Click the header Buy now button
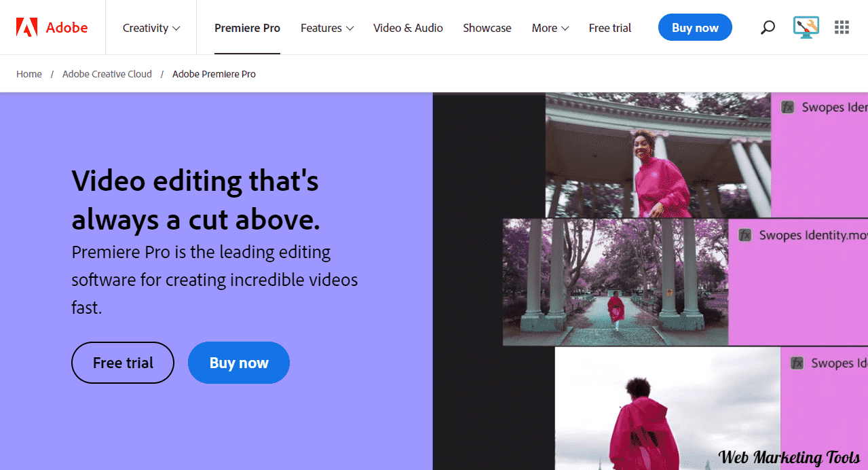Screen dimensions: 868x470 695,27
